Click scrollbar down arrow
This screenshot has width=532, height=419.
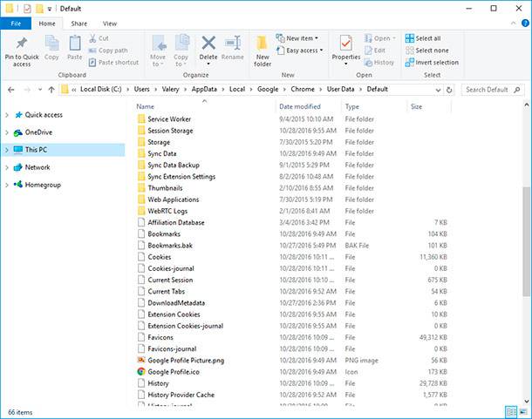coord(526,402)
